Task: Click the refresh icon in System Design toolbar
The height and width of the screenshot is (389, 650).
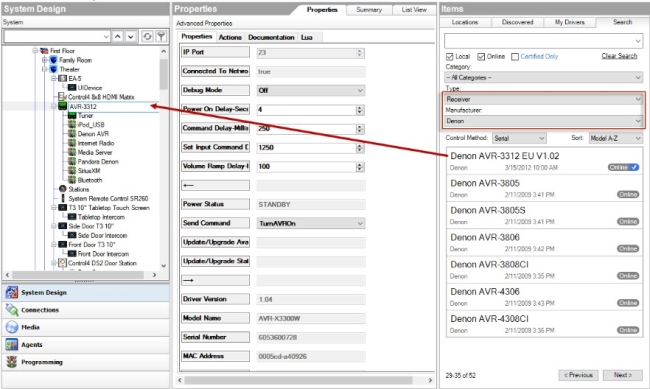Action: tap(147, 36)
